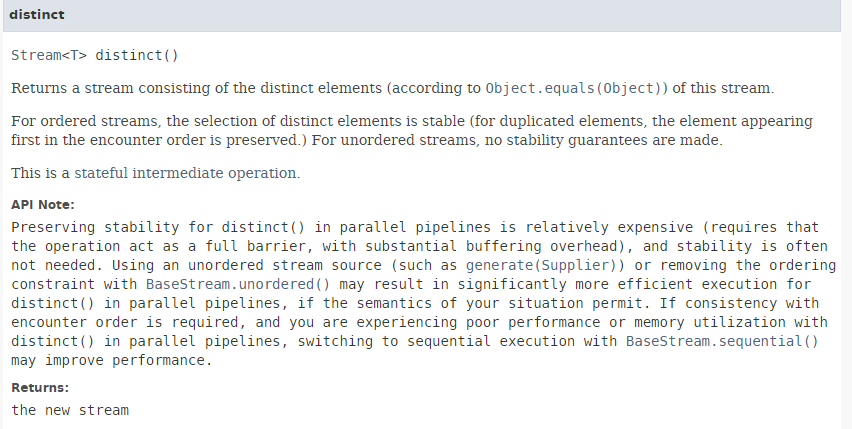Click the phrase "significantly more efficient execution"
Screen dimensions: 852x429
tap(531, 283)
